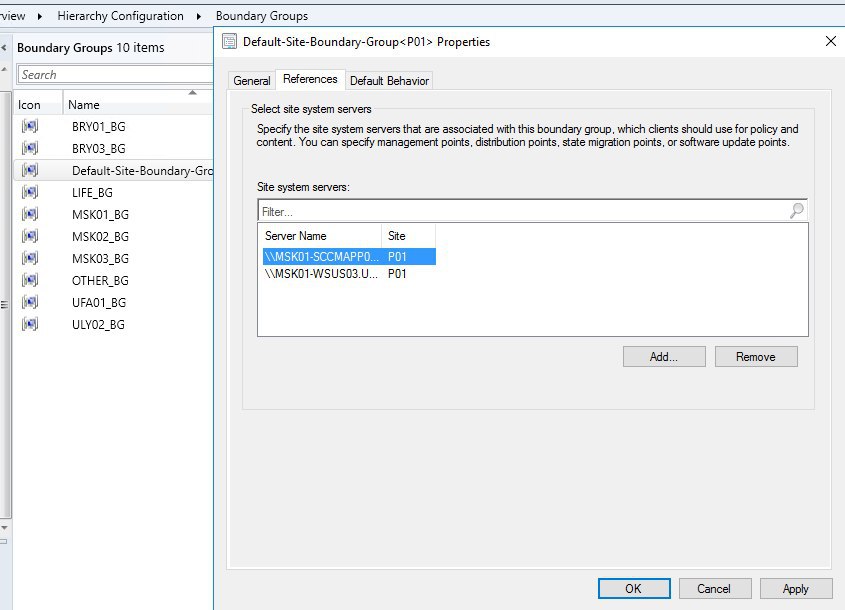This screenshot has height=610, width=845.
Task: Collapse the navigation pane with the left chevron
Action: [x=4, y=48]
